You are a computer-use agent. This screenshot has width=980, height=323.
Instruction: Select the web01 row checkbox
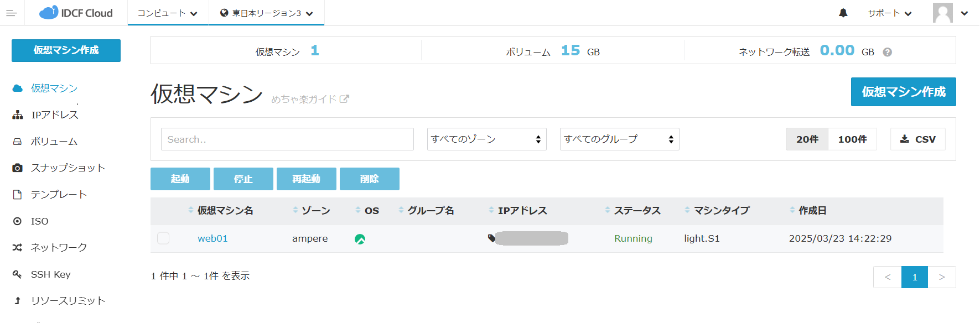coord(163,238)
